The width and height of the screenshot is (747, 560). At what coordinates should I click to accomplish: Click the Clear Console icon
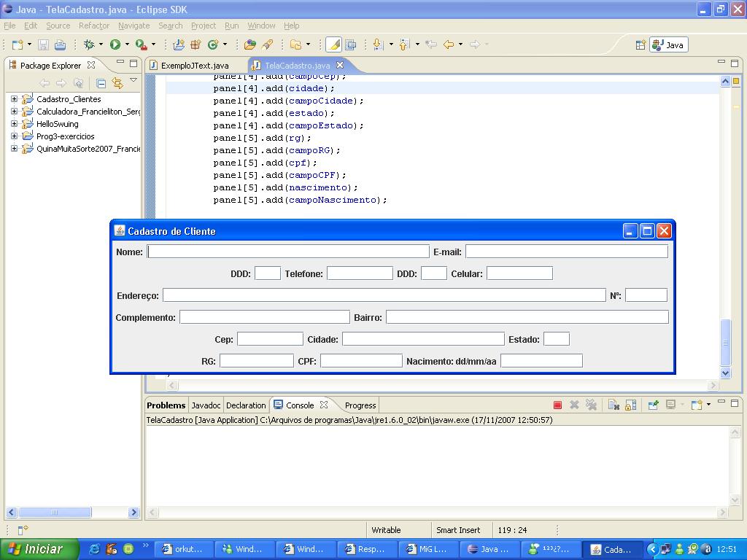[613, 405]
